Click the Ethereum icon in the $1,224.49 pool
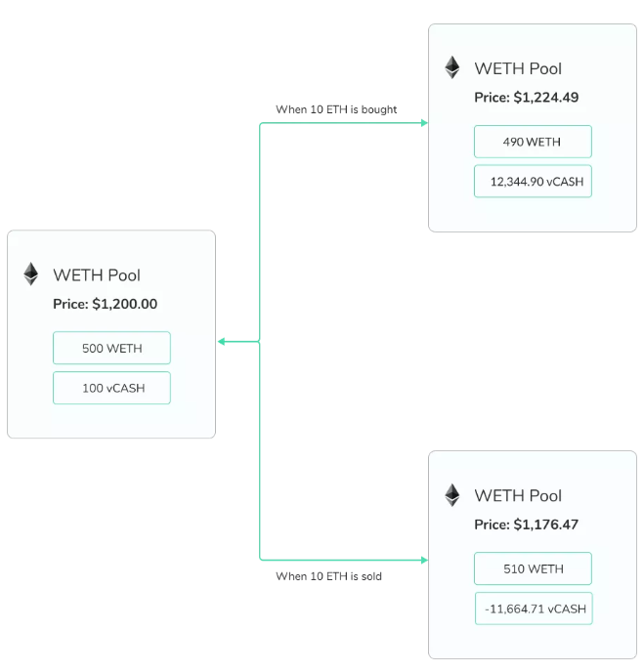The height and width of the screenshot is (672, 644). click(452, 67)
